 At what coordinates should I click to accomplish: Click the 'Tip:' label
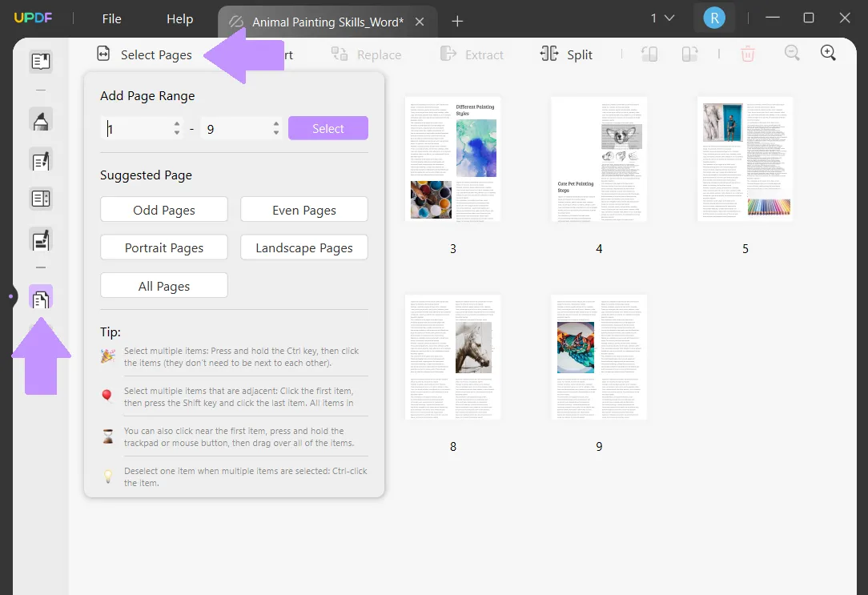111,332
